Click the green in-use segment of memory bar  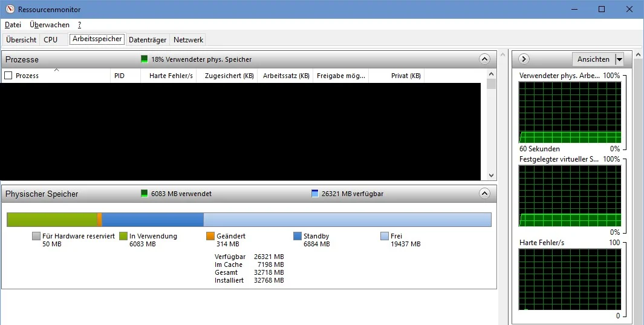click(x=53, y=220)
